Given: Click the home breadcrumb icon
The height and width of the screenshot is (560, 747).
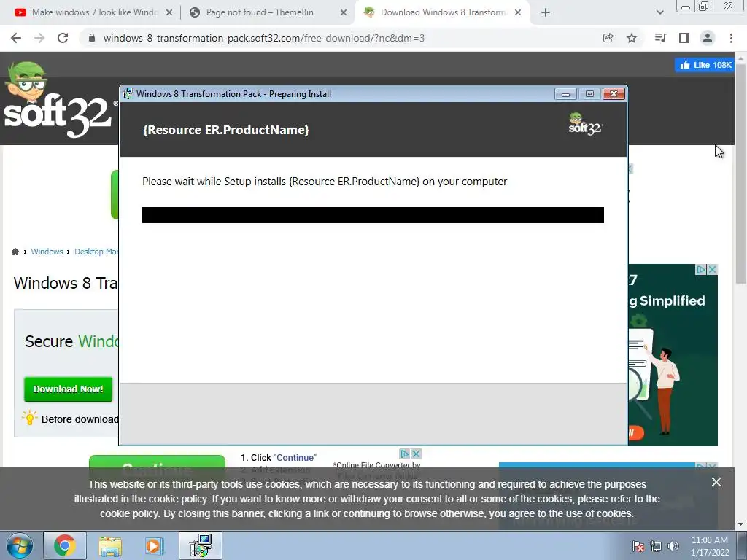Looking at the screenshot, I should click(x=15, y=252).
